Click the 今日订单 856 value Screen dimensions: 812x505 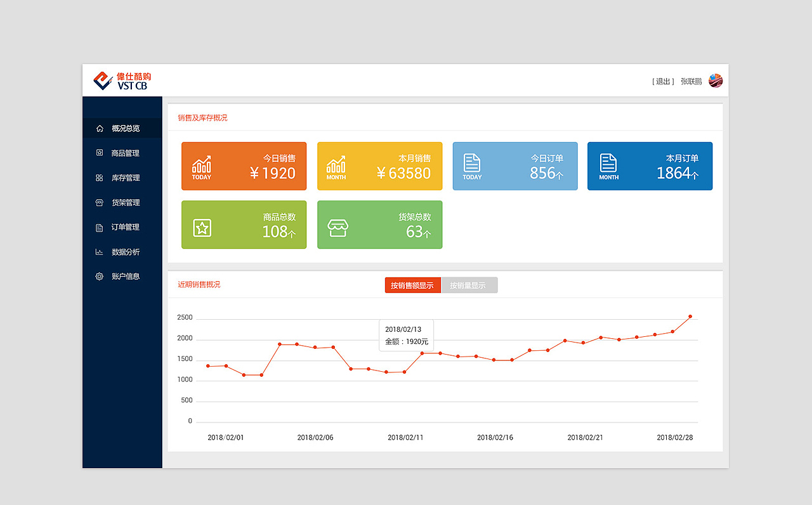click(x=546, y=173)
